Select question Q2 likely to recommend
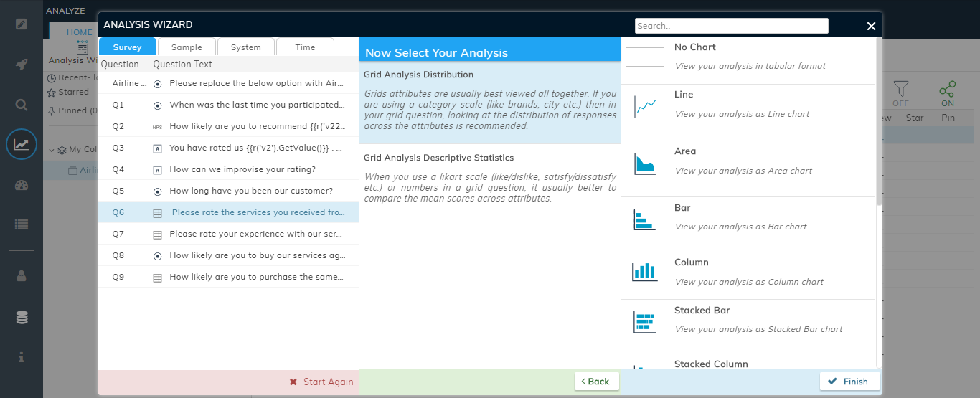This screenshot has width=980, height=398. [228, 126]
